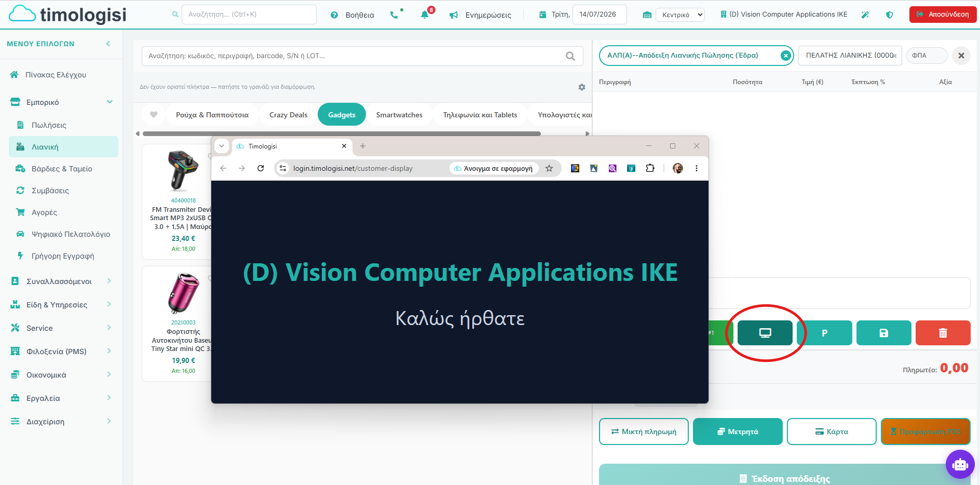The height and width of the screenshot is (485, 980).
Task: Click the category tabs horizontal scrollbar
Action: (342, 133)
